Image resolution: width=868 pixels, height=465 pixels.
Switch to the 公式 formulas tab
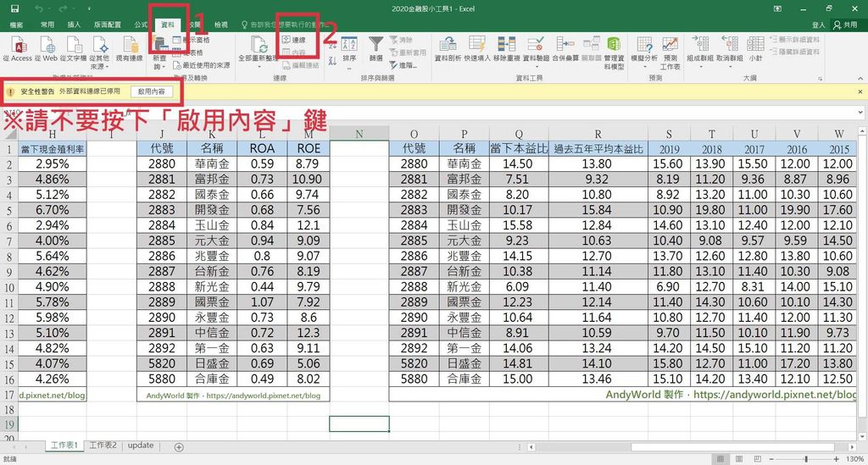[x=141, y=25]
